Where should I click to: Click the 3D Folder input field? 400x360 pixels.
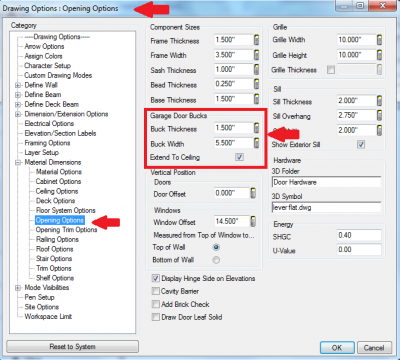point(326,182)
